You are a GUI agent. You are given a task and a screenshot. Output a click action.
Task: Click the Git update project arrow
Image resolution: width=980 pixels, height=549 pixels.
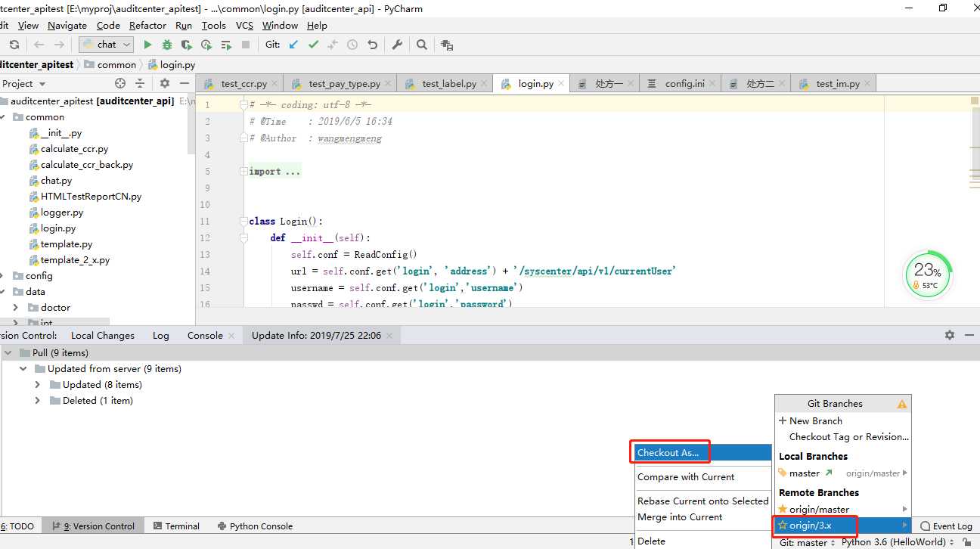(x=293, y=45)
